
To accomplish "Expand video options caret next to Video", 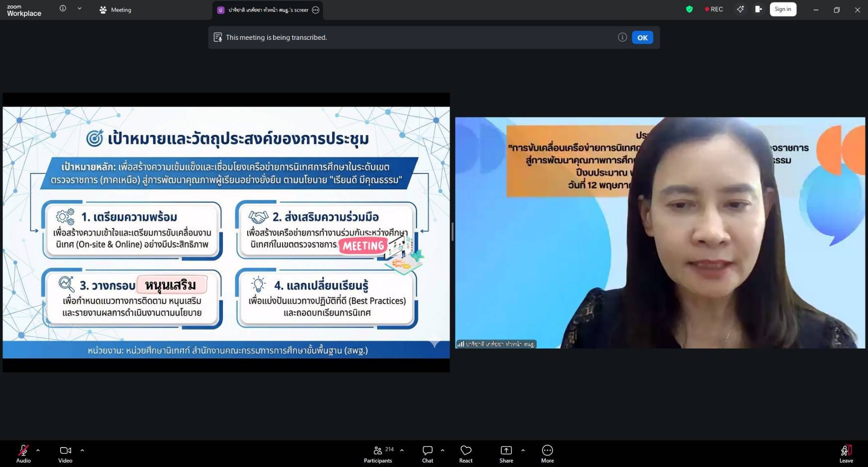I will point(82,450).
